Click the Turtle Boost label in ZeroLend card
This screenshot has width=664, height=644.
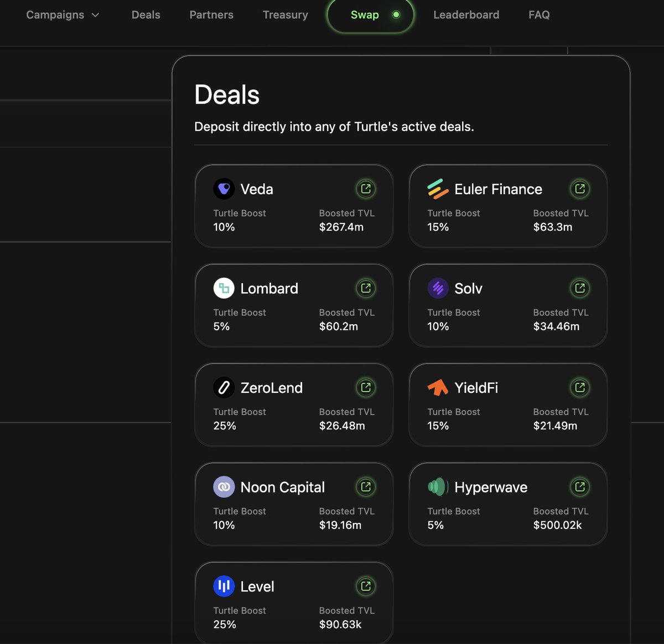[x=240, y=412]
